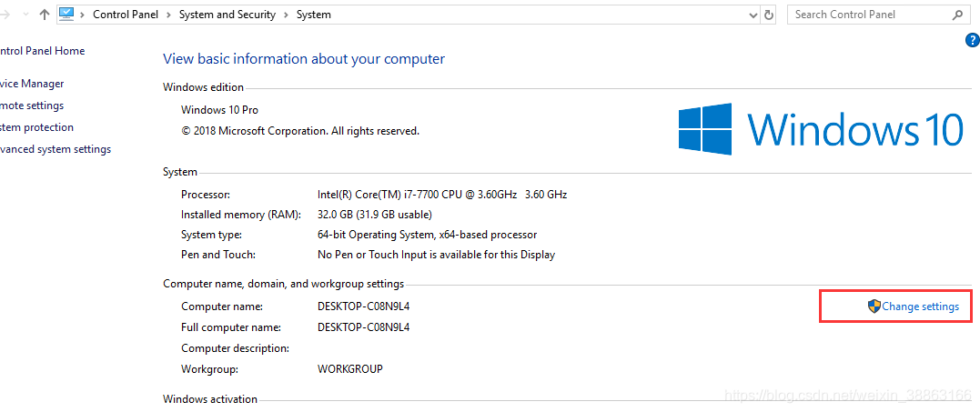This screenshot has height=412, width=980.
Task: Click the magnifier icon in the search box
Action: pyautogui.click(x=957, y=15)
